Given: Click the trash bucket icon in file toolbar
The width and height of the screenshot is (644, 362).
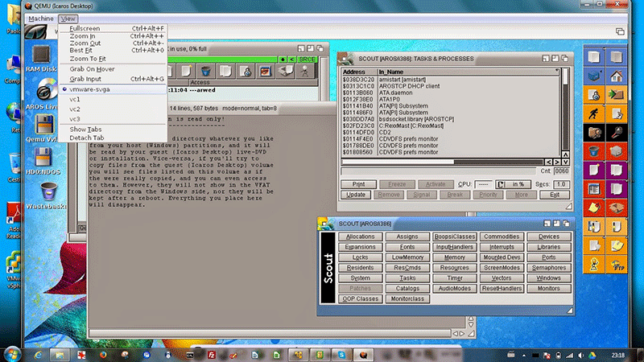Looking at the screenshot, I should pyautogui.click(x=206, y=72).
